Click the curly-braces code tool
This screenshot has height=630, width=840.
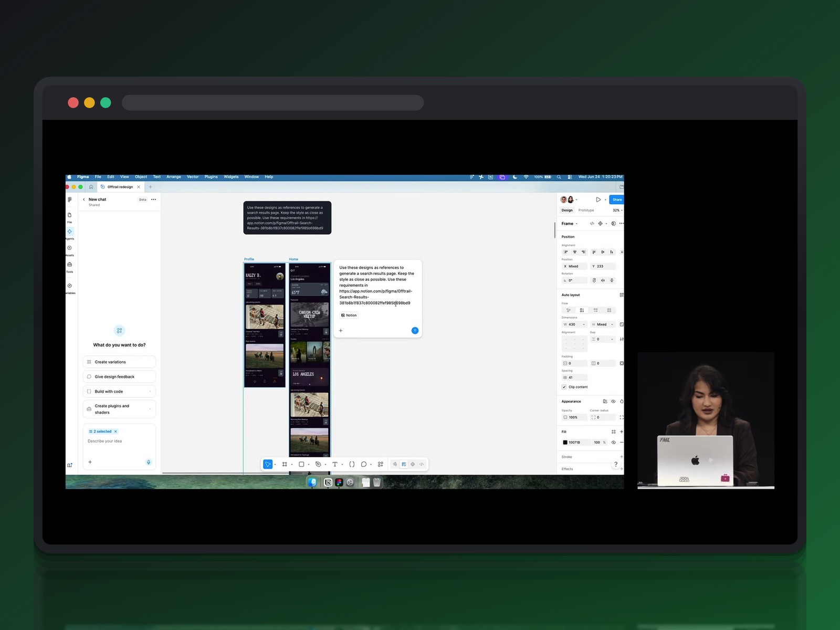(352, 464)
